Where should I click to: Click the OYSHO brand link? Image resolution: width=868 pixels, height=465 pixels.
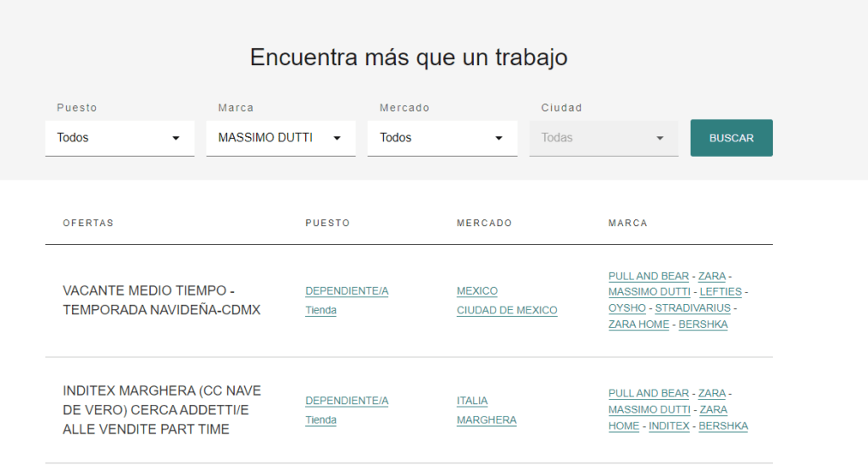[626, 308]
